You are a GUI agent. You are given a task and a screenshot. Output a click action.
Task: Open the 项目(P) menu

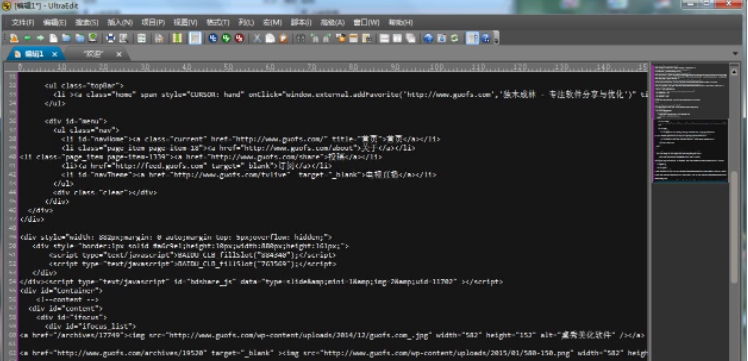coord(153,22)
